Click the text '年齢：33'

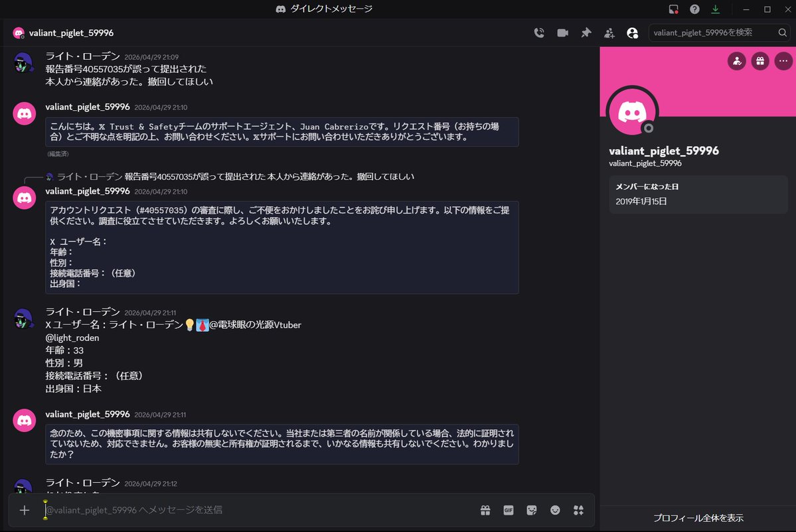64,350
